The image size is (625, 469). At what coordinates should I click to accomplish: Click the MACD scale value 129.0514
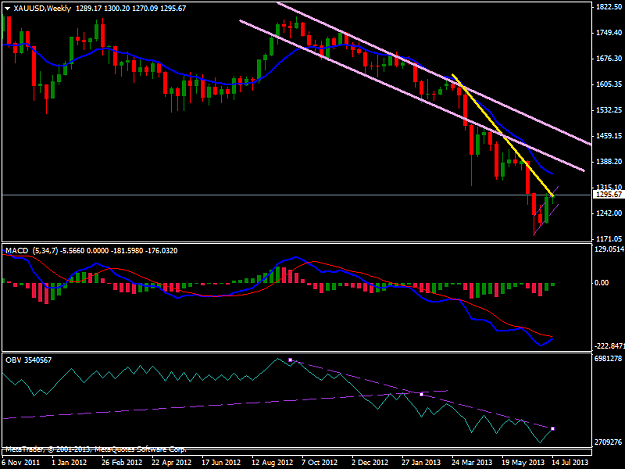pos(609,249)
